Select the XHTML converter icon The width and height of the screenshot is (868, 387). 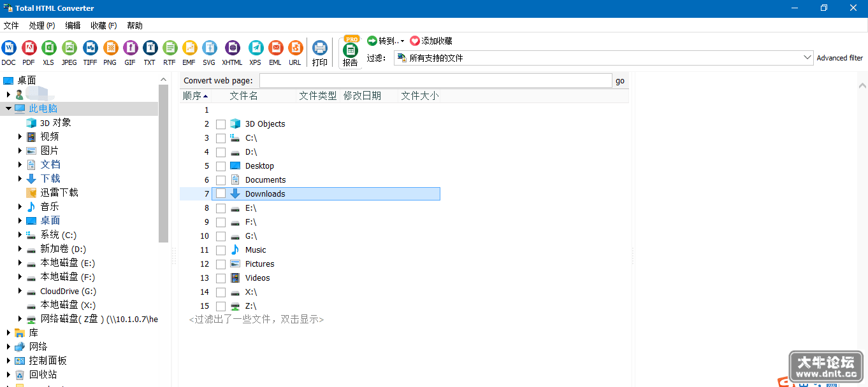232,48
